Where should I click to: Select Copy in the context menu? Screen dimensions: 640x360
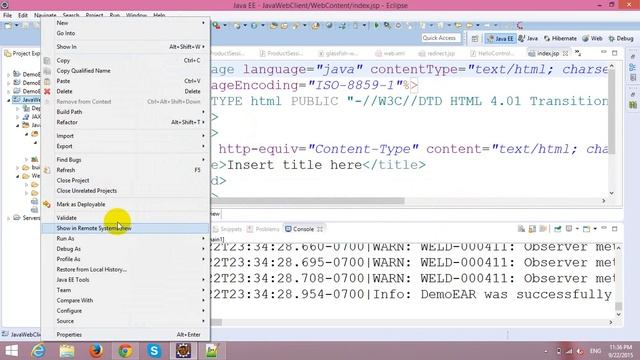click(126, 60)
